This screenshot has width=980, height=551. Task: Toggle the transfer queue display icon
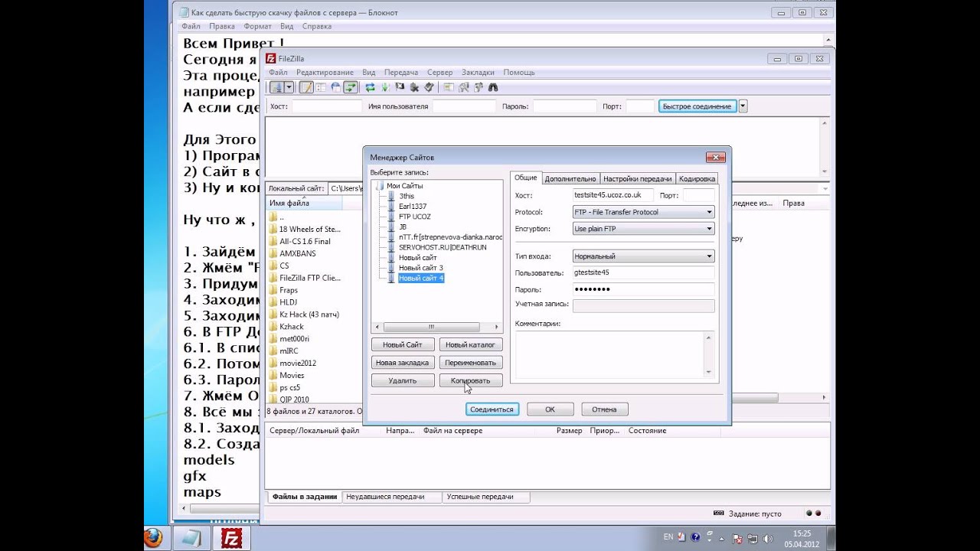(x=351, y=87)
